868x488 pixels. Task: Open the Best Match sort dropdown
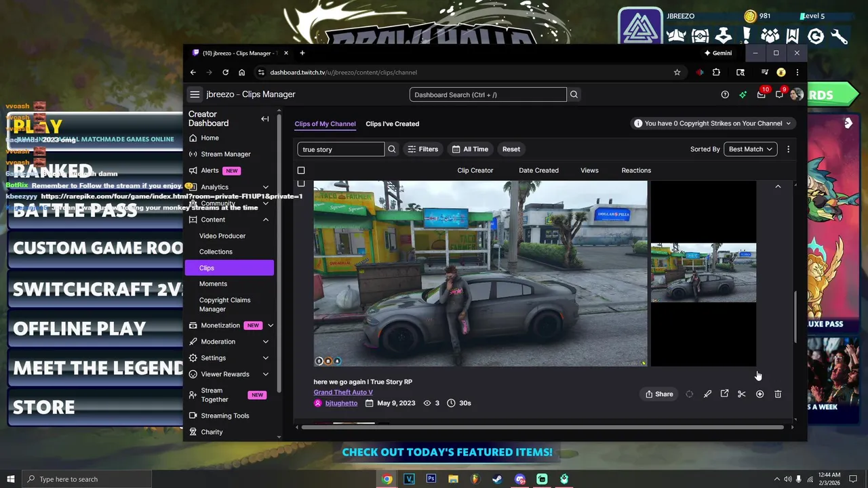point(751,149)
